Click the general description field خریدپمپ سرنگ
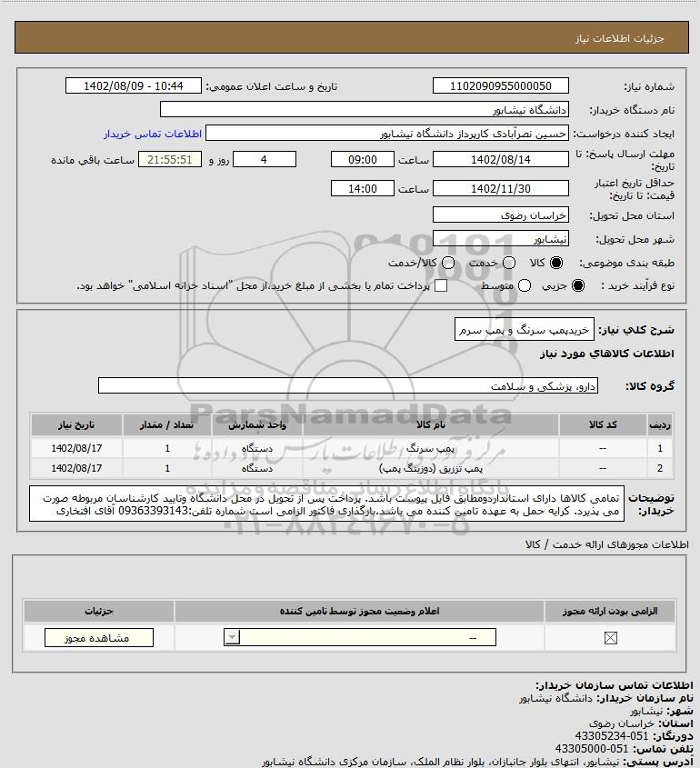This screenshot has width=700, height=768. click(x=525, y=329)
